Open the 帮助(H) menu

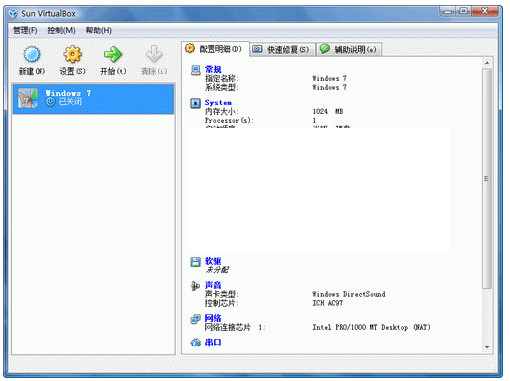click(98, 30)
